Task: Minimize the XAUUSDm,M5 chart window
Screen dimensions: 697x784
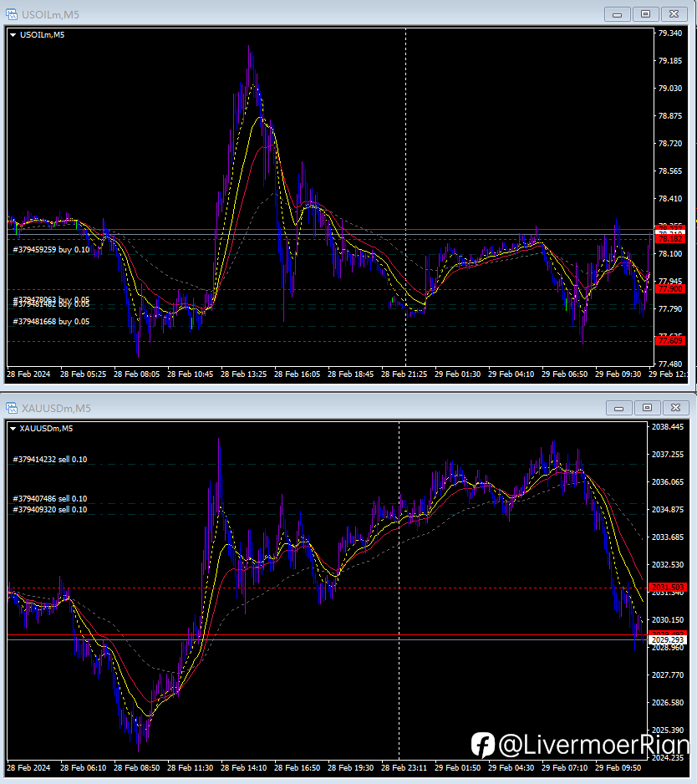Action: point(618,408)
